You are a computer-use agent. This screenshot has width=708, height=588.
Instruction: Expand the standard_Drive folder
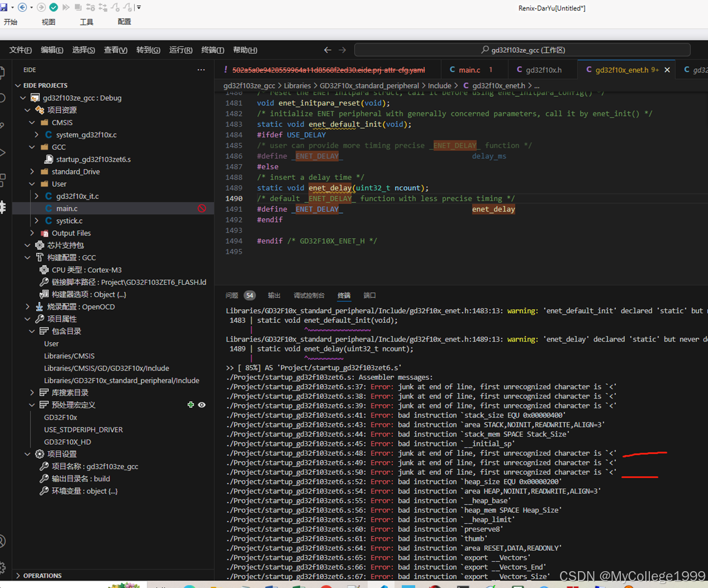(x=33, y=171)
